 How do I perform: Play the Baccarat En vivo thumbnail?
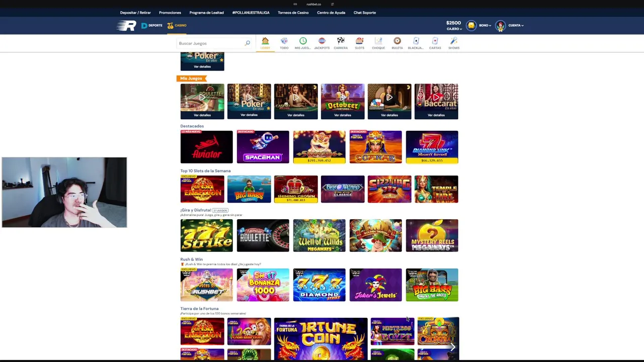436,98
